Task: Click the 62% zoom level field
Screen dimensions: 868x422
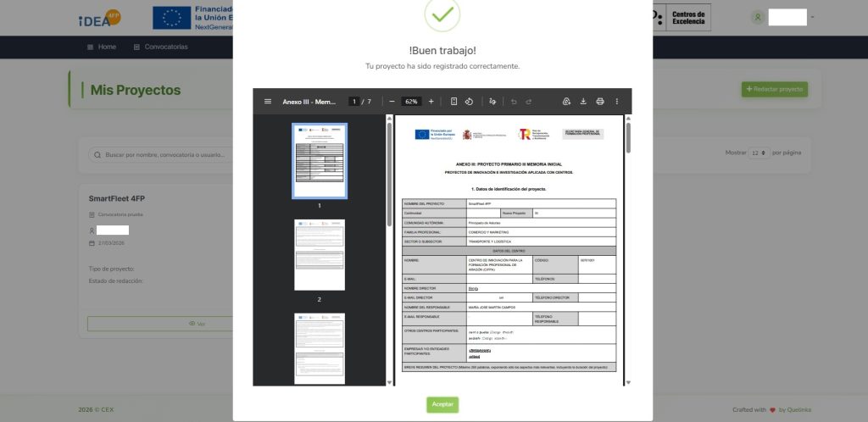Action: 411,102
